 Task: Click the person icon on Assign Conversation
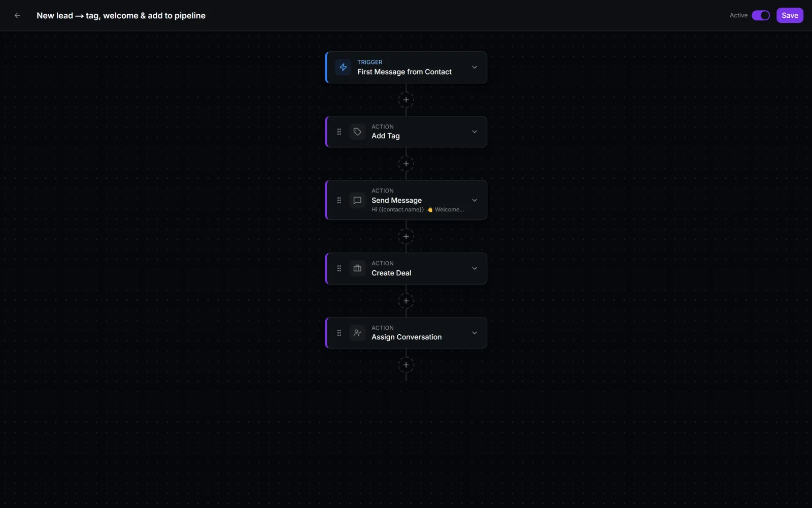(x=357, y=333)
